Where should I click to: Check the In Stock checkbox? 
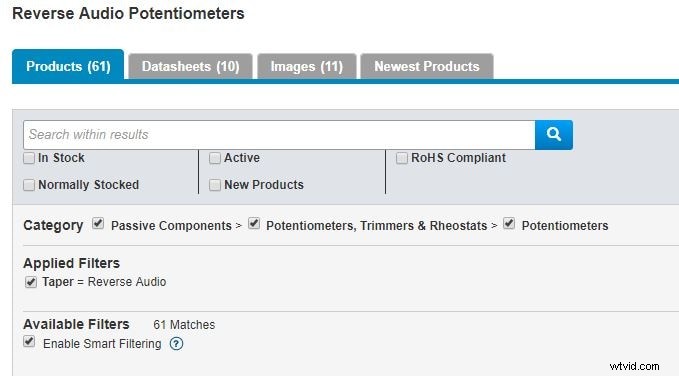[x=29, y=158]
